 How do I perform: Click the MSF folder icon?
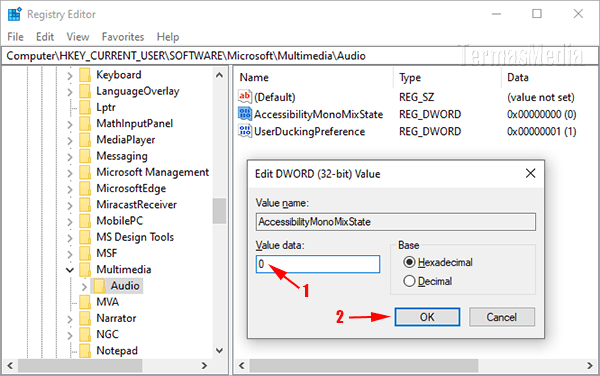85,253
